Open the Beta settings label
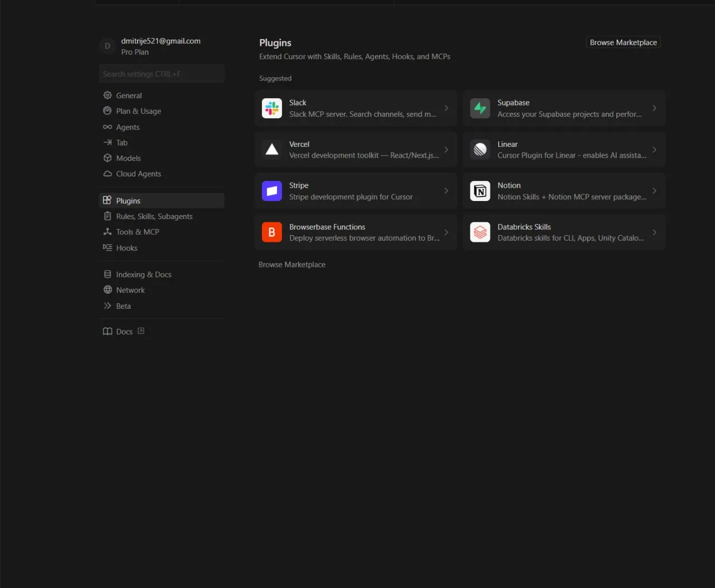The width and height of the screenshot is (715, 588). pyautogui.click(x=123, y=306)
